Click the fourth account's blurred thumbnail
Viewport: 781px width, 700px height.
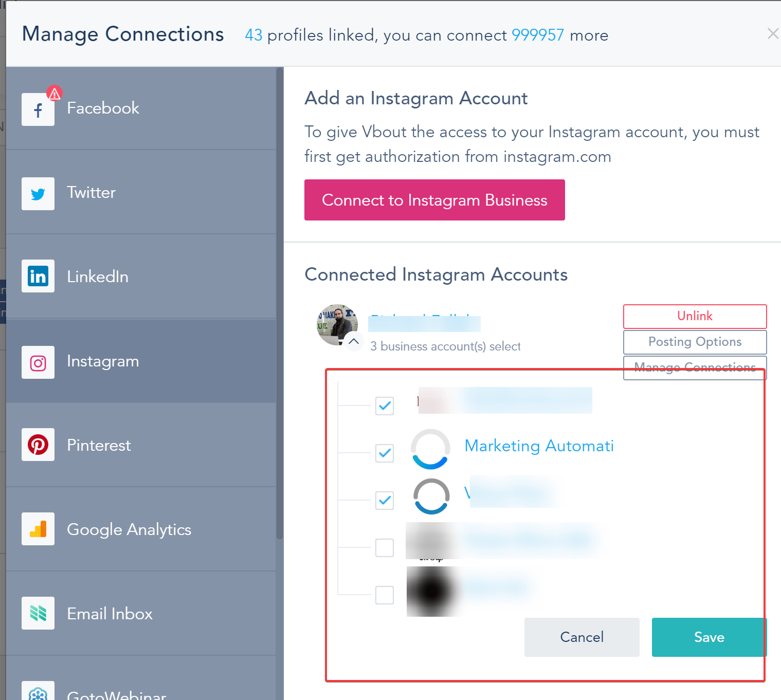(x=430, y=541)
